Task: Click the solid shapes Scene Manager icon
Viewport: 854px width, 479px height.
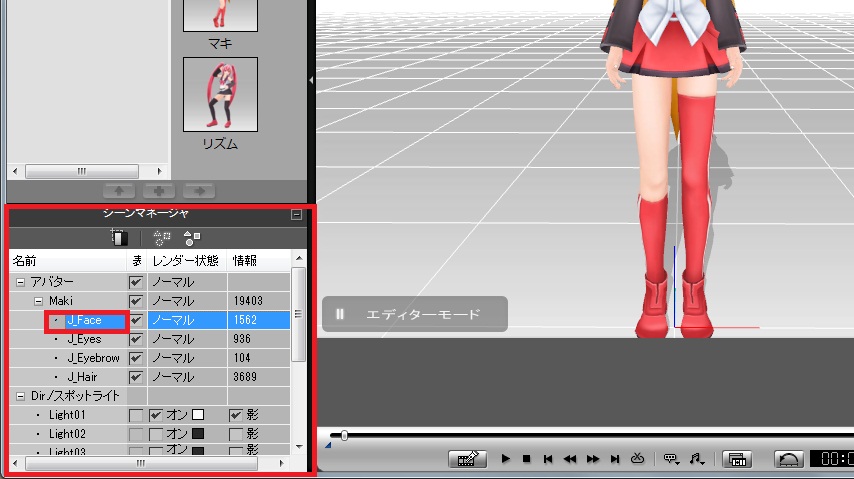Action: coord(192,238)
